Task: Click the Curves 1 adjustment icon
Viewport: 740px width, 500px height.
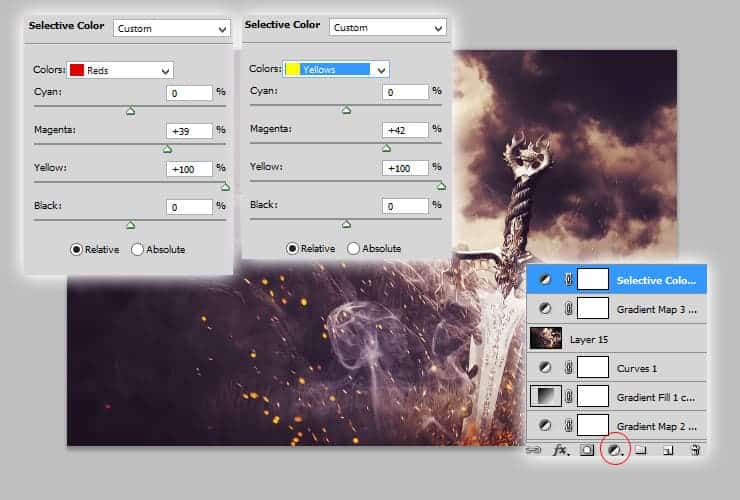Action: tap(545, 367)
